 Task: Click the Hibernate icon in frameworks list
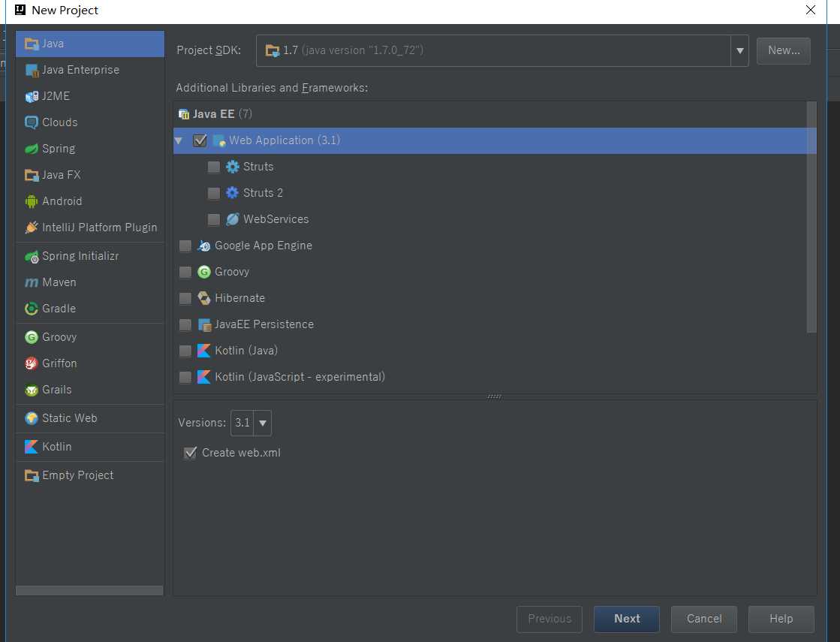tap(203, 298)
